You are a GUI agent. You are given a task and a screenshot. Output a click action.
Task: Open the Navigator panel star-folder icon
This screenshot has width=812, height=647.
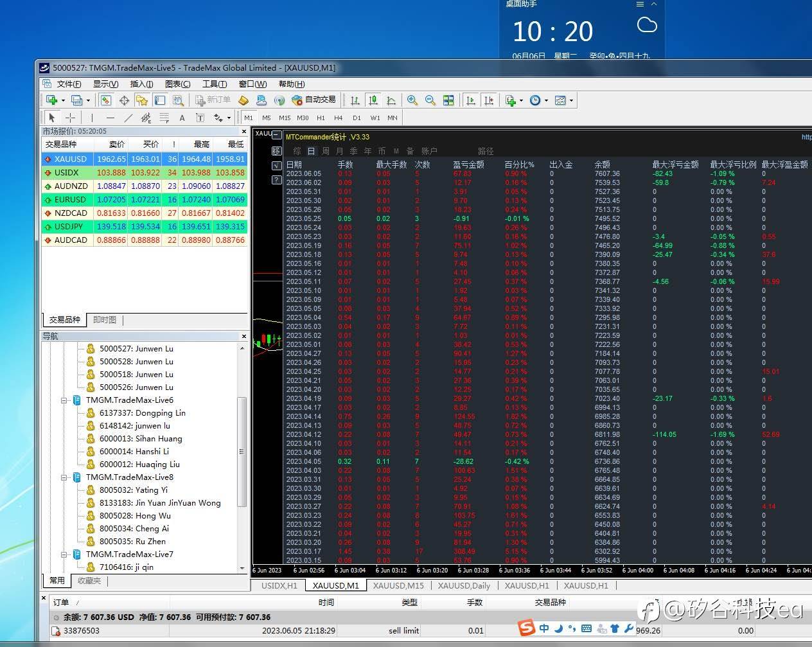pos(142,100)
